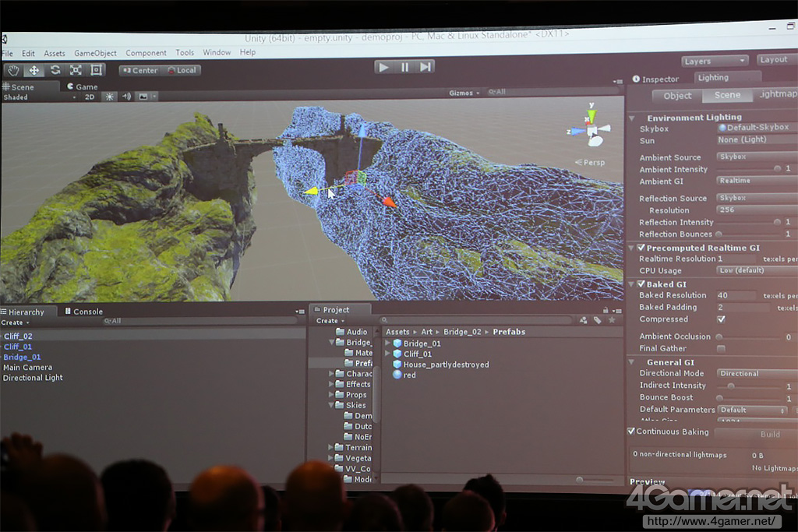
Task: Click Cliff_01 prefab cube icon
Action: [397, 354]
